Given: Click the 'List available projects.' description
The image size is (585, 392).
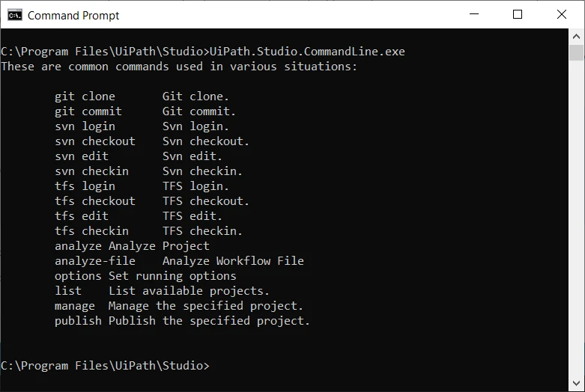Looking at the screenshot, I should coord(189,291).
